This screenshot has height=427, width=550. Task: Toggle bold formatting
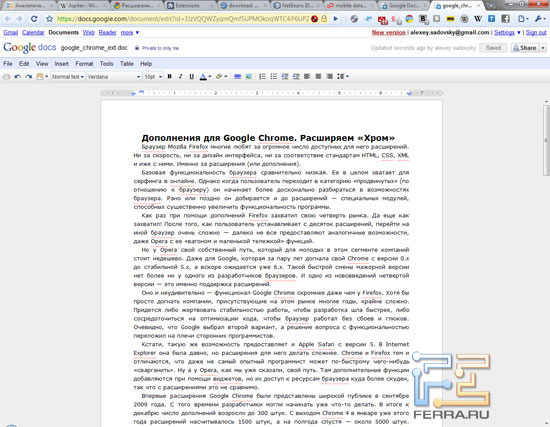[x=169, y=76]
